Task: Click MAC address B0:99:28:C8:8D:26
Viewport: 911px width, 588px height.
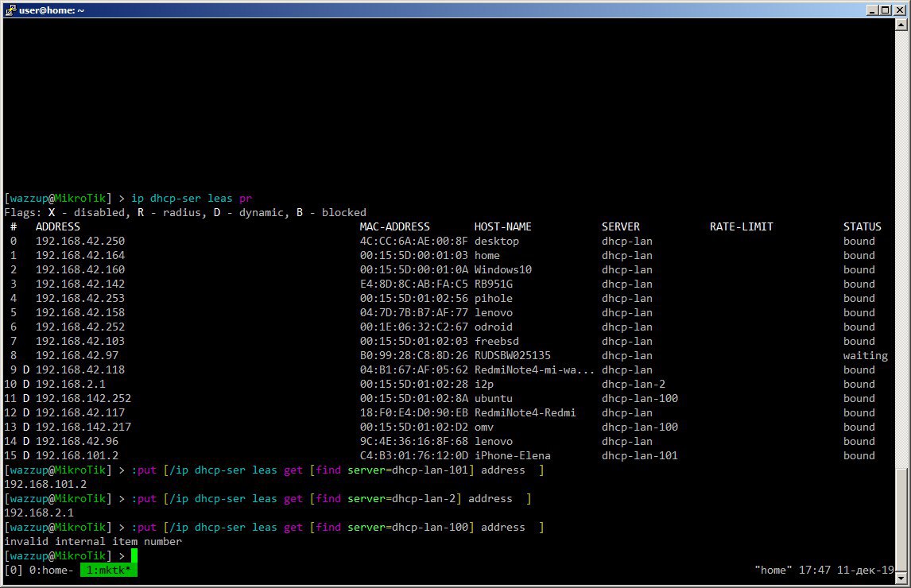Action: [413, 355]
